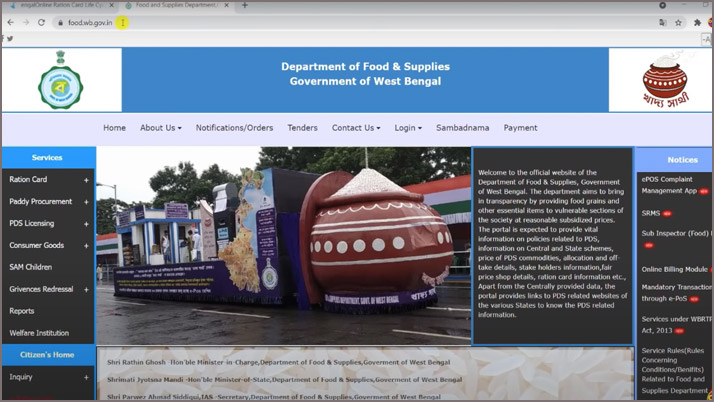
Task: Click the Shrimati Jyotsna Mandi line
Action: pos(285,379)
